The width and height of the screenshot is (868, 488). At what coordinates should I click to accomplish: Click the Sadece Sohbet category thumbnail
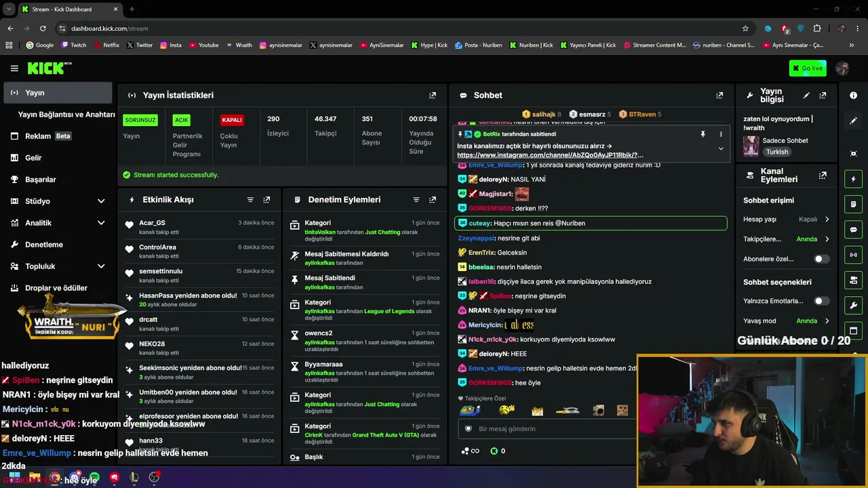point(751,146)
